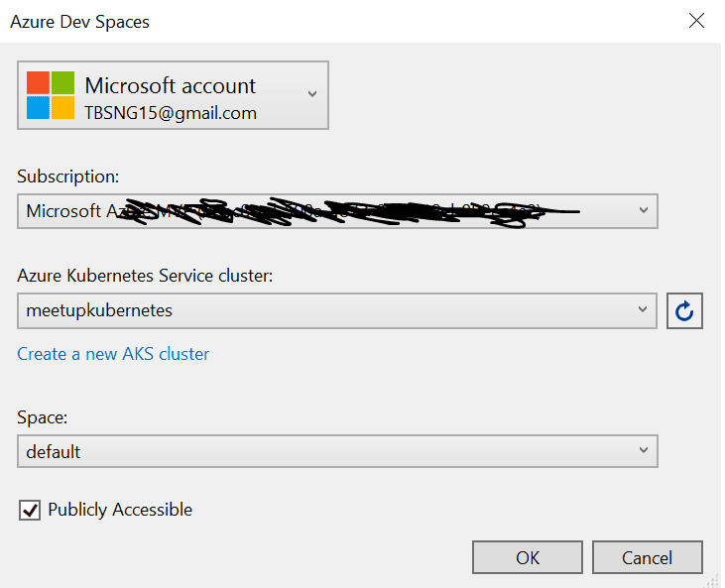This screenshot has width=725, height=588.
Task: Expand the Space dropdown arrow
Action: point(643,451)
